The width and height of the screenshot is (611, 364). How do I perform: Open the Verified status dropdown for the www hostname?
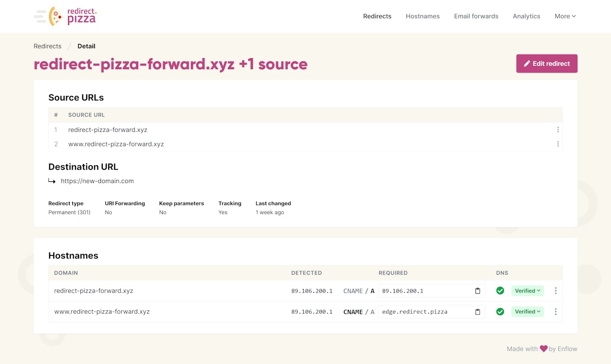[527, 312]
